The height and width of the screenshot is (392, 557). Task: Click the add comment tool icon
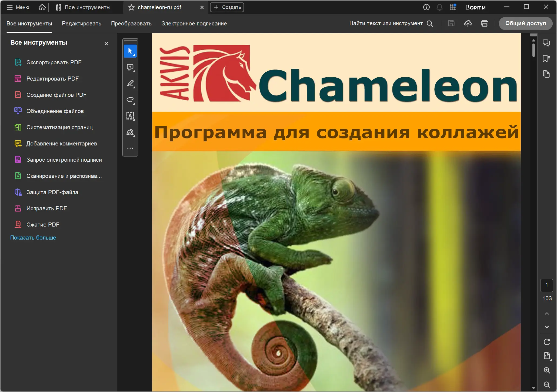(130, 67)
